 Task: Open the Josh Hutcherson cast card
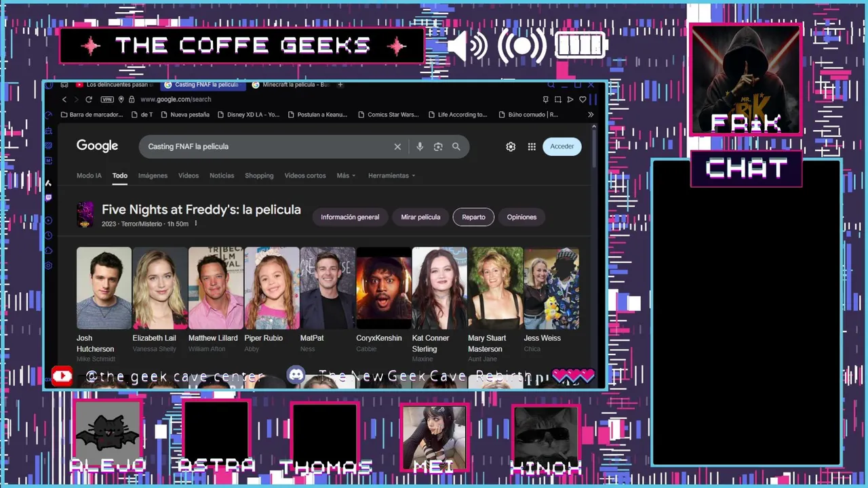pos(104,305)
